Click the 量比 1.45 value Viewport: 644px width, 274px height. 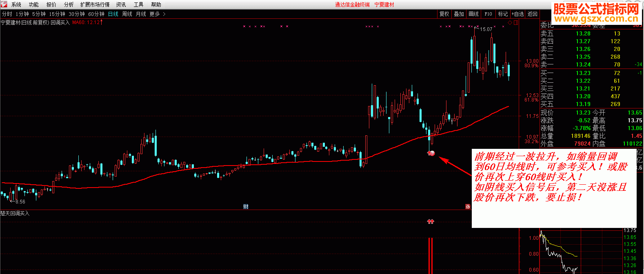coord(636,136)
